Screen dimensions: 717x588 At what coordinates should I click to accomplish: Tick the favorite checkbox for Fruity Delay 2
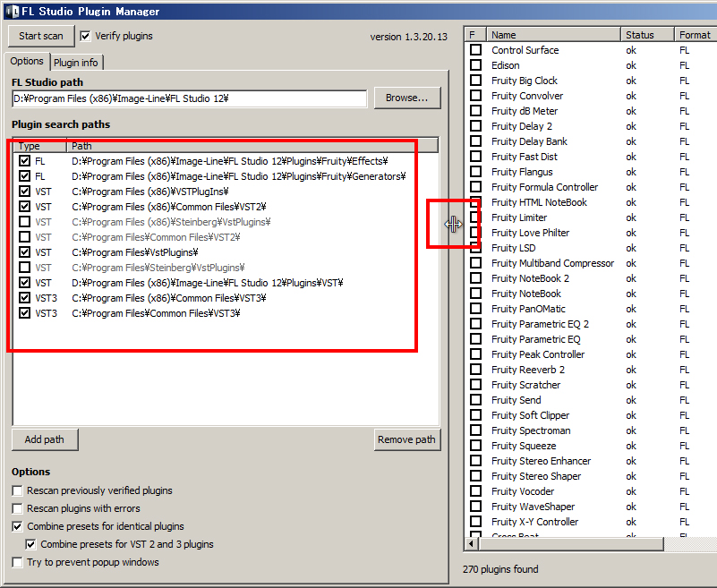pos(476,125)
